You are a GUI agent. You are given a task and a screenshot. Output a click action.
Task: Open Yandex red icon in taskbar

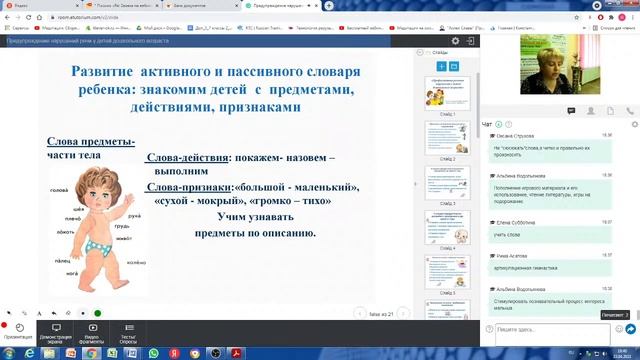click(x=175, y=353)
